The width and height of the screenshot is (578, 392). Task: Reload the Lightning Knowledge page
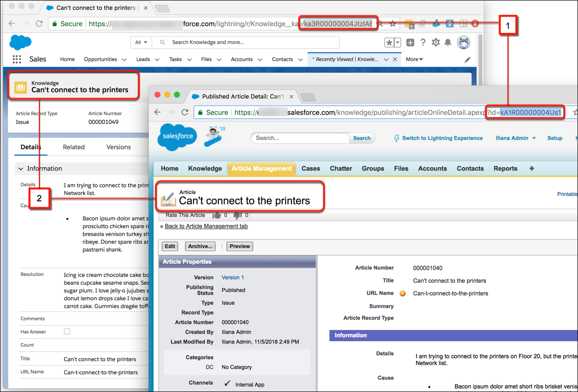[39, 23]
